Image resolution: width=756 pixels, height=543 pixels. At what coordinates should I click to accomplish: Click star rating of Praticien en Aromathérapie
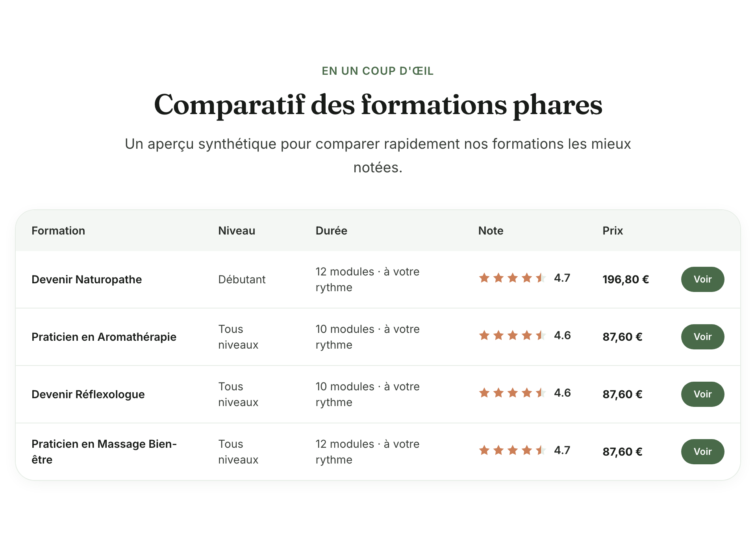pyautogui.click(x=512, y=336)
